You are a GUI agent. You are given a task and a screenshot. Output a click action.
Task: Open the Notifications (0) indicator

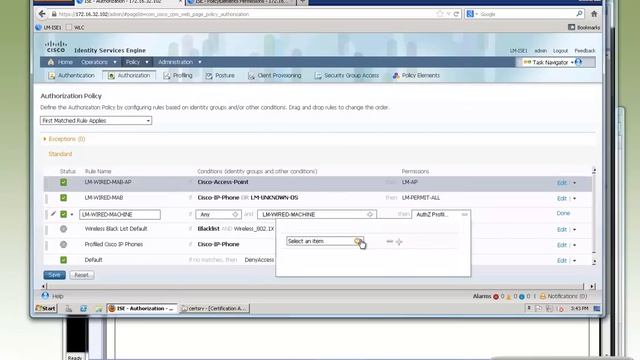pos(563,296)
